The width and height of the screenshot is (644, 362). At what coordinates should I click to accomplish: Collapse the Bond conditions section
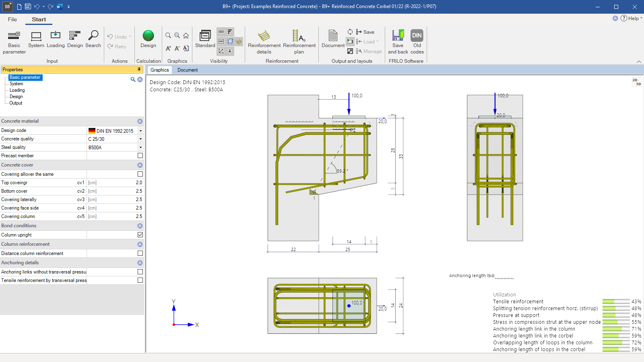click(x=140, y=226)
